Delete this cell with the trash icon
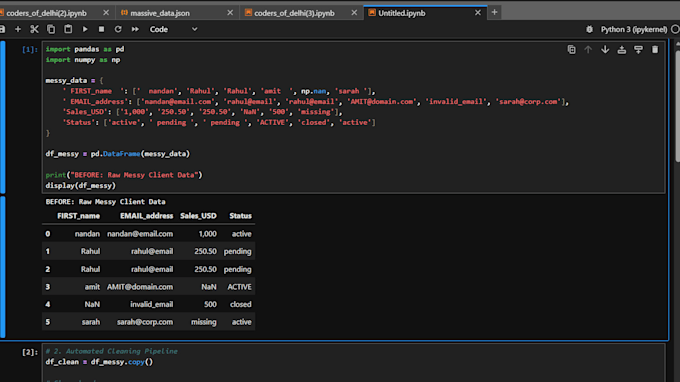Viewport: 680px width, 382px height. pos(655,50)
